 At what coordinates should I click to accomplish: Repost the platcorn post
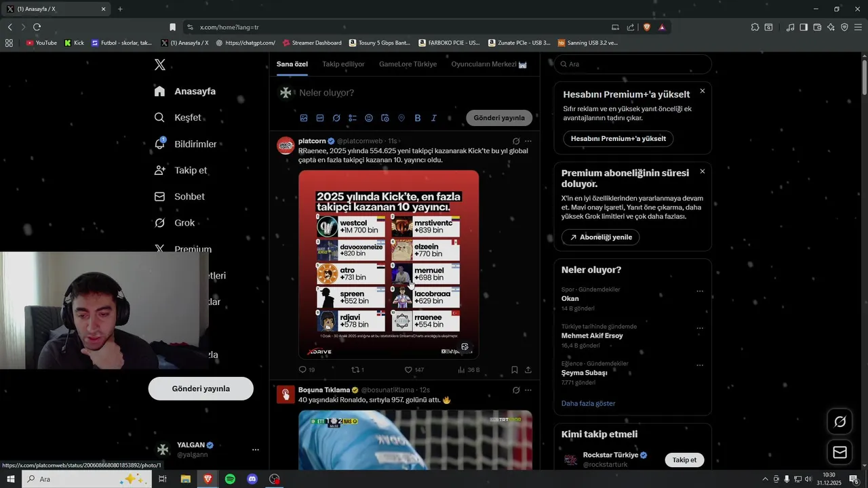(x=357, y=369)
